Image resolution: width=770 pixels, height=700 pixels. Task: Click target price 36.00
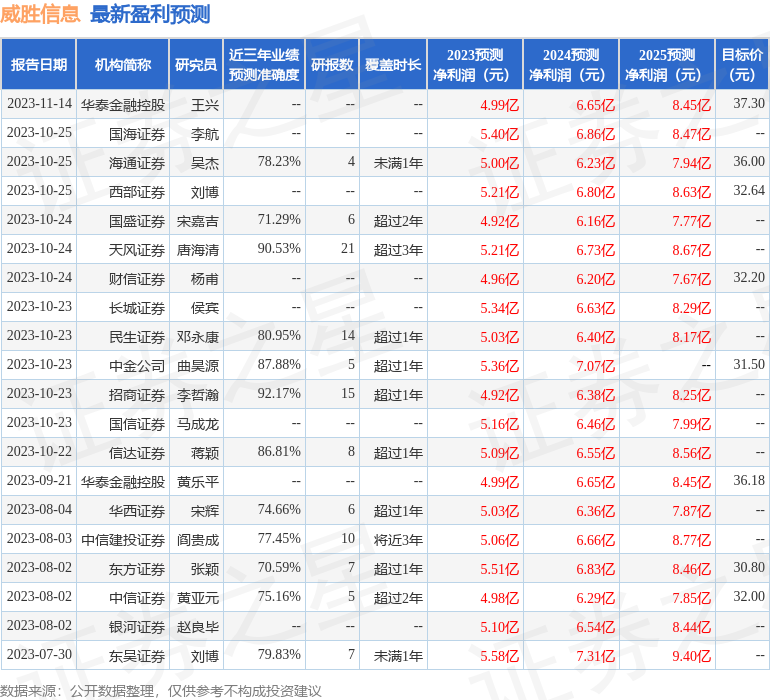pos(749,162)
